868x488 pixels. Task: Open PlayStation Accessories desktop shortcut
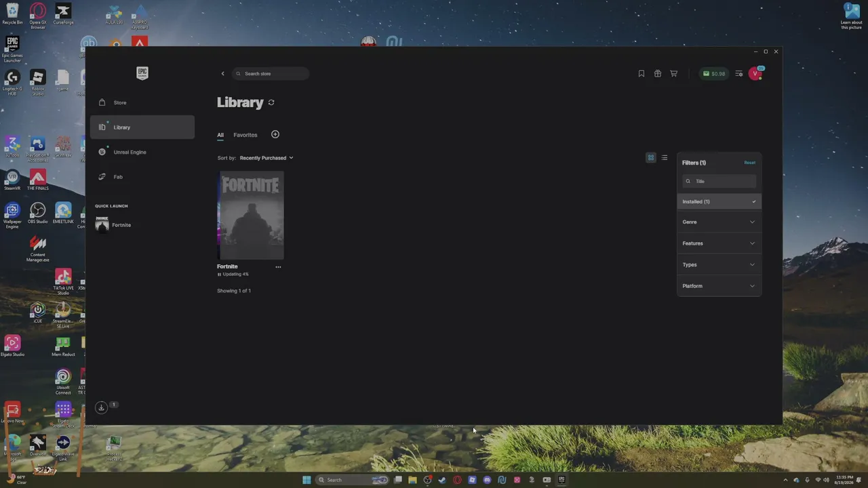(38, 149)
